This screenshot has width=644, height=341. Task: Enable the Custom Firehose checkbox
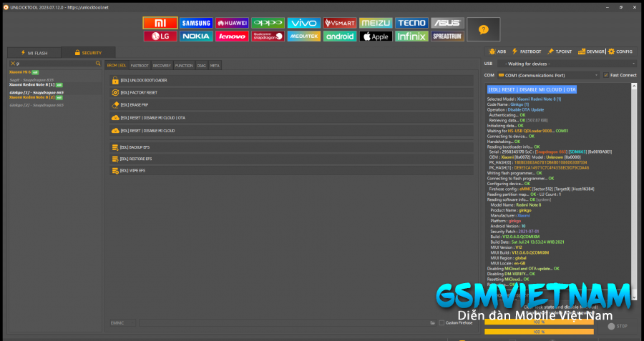[x=441, y=323]
